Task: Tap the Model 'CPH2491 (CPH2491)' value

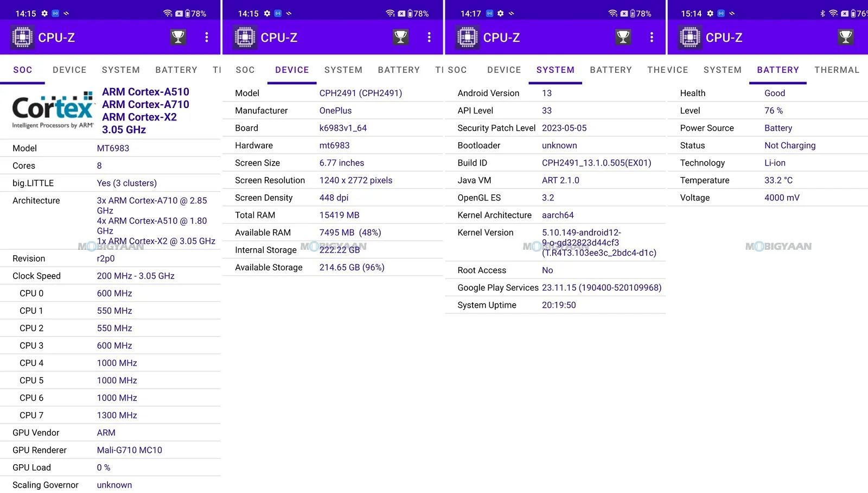Action: (361, 93)
